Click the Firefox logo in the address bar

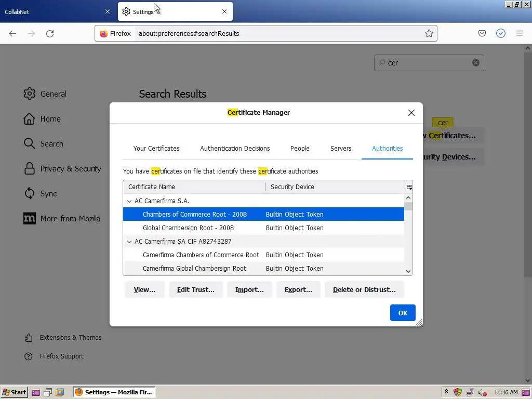(104, 33)
